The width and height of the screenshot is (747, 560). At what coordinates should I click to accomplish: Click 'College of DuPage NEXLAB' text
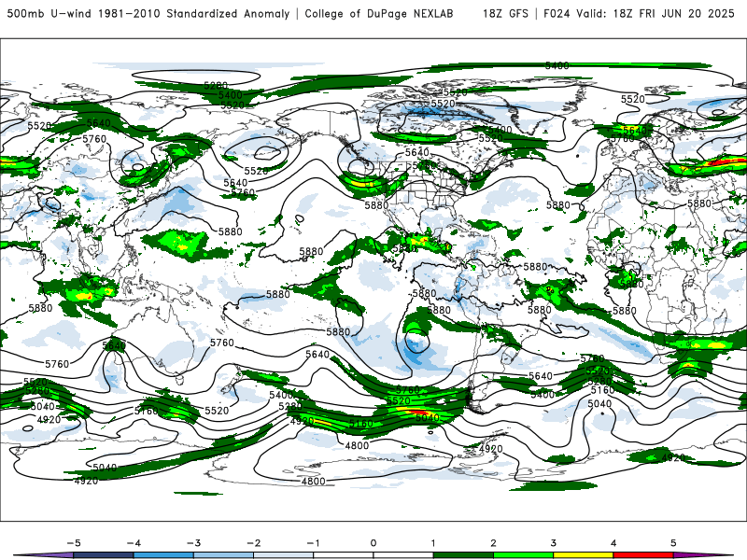tap(379, 13)
